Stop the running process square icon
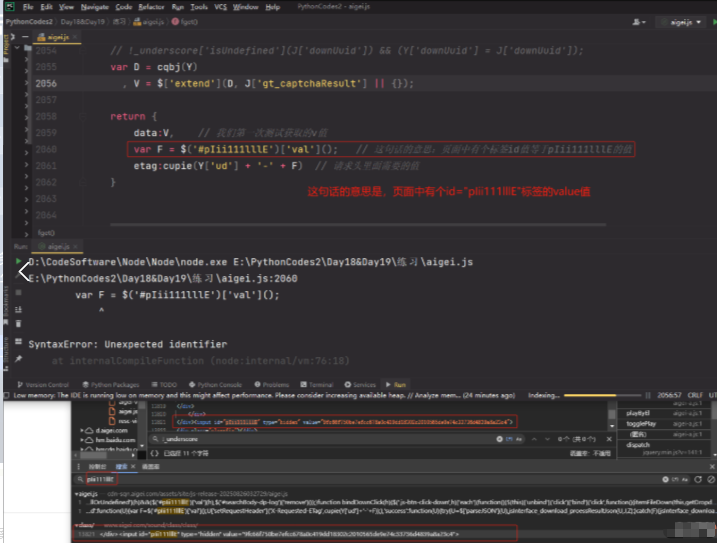This screenshot has width=717, height=543. pyautogui.click(x=18, y=292)
